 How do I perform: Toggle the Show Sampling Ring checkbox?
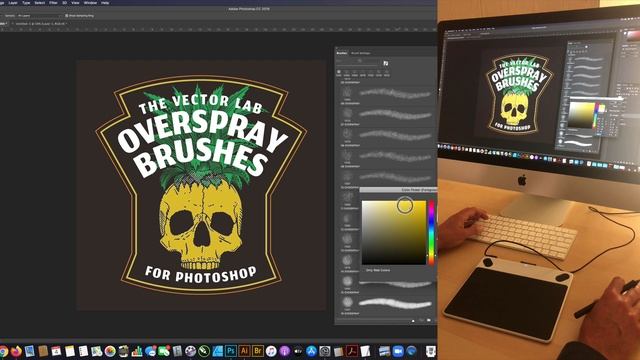point(67,16)
